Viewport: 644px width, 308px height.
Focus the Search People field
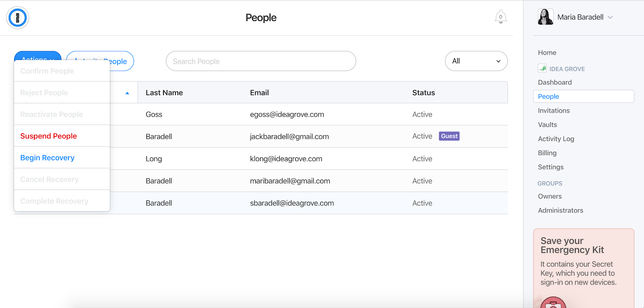[261, 61]
